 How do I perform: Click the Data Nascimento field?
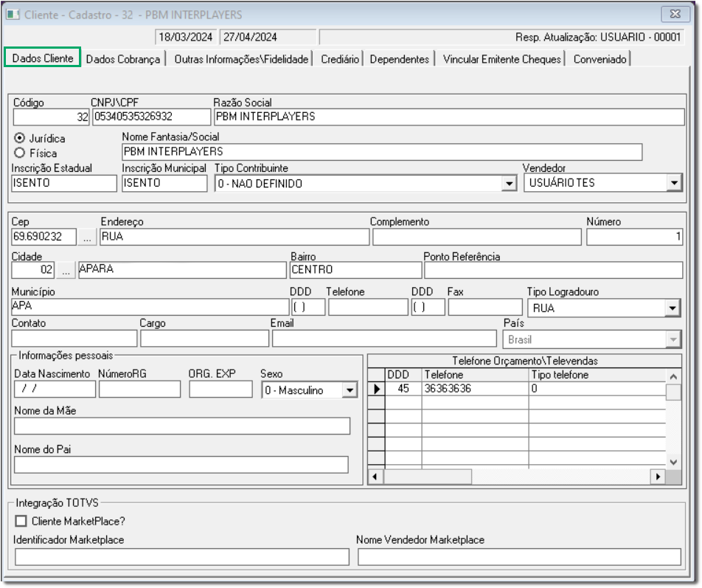click(55, 389)
